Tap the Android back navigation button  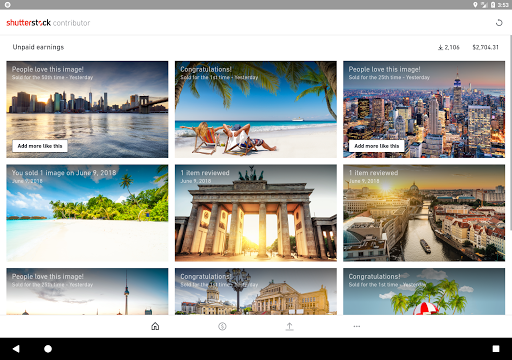16,349
